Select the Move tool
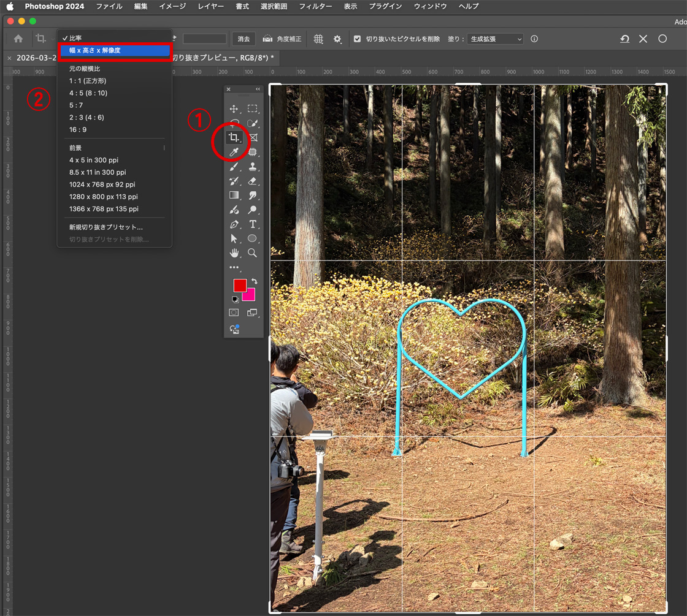The width and height of the screenshot is (687, 616). (x=233, y=109)
